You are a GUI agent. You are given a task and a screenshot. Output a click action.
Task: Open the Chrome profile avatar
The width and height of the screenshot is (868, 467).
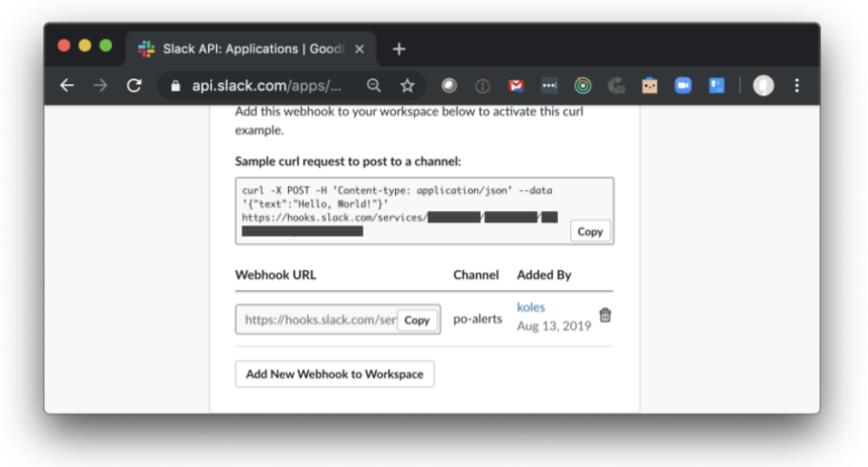[x=763, y=86]
